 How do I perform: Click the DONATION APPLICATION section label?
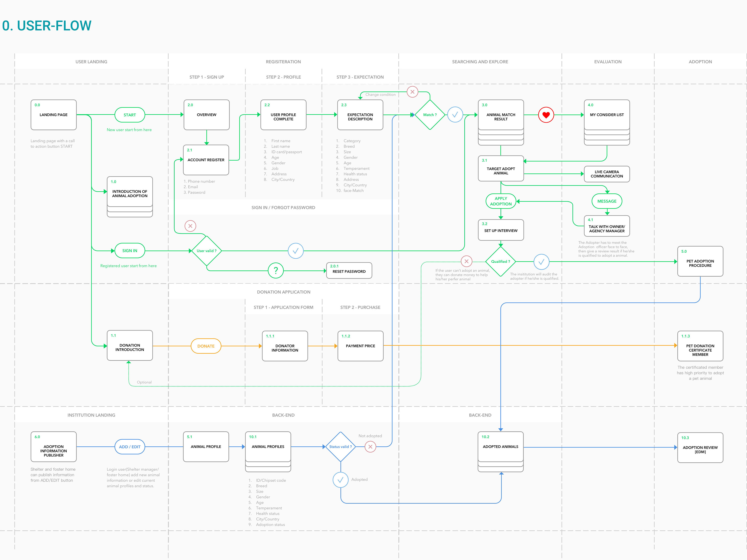(x=284, y=292)
